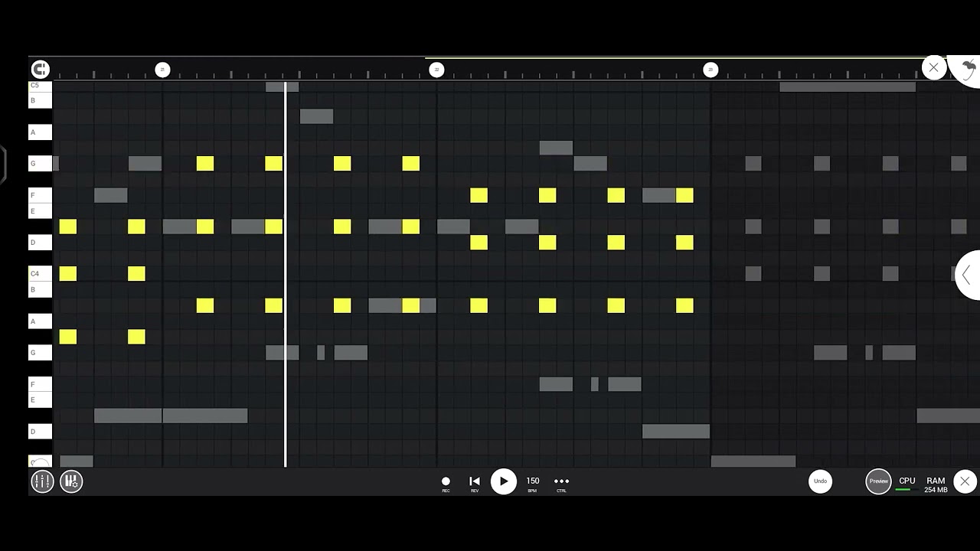
Task: Jump to the bar 23 marker
Action: pyautogui.click(x=710, y=70)
